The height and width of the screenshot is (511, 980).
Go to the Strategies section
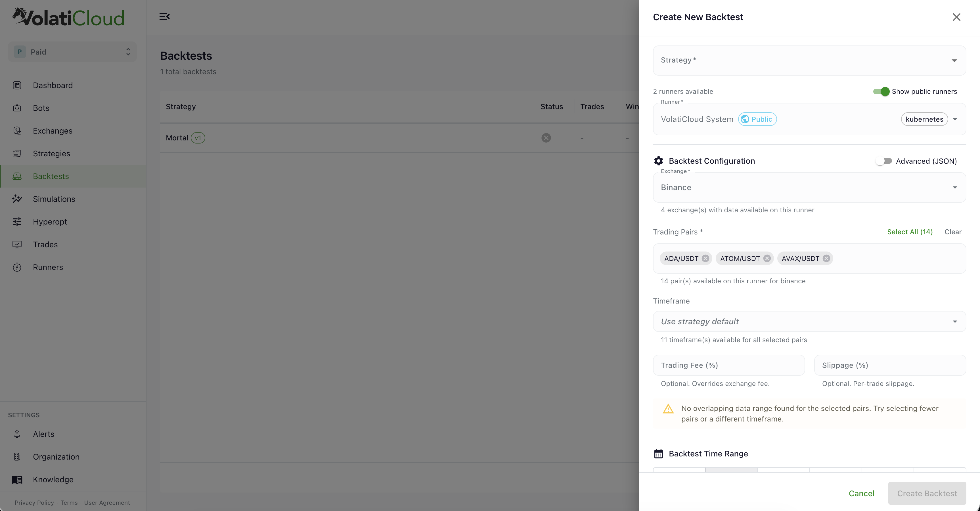51,153
